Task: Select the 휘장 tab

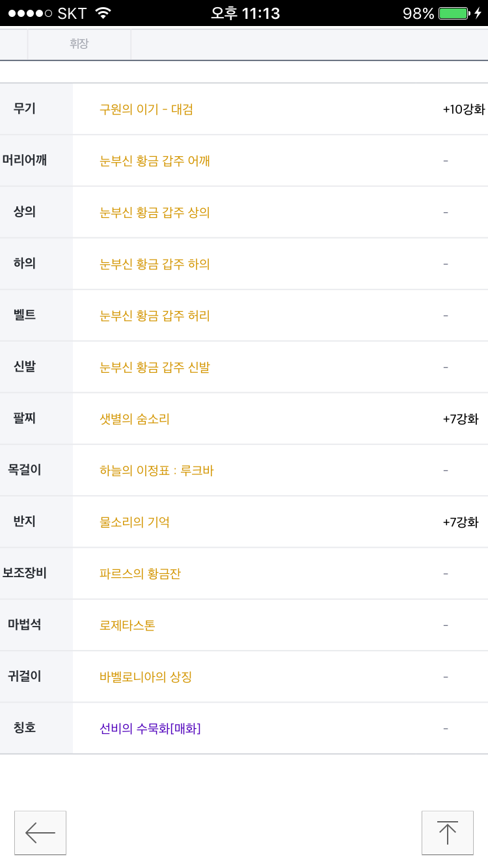Action: click(79, 44)
